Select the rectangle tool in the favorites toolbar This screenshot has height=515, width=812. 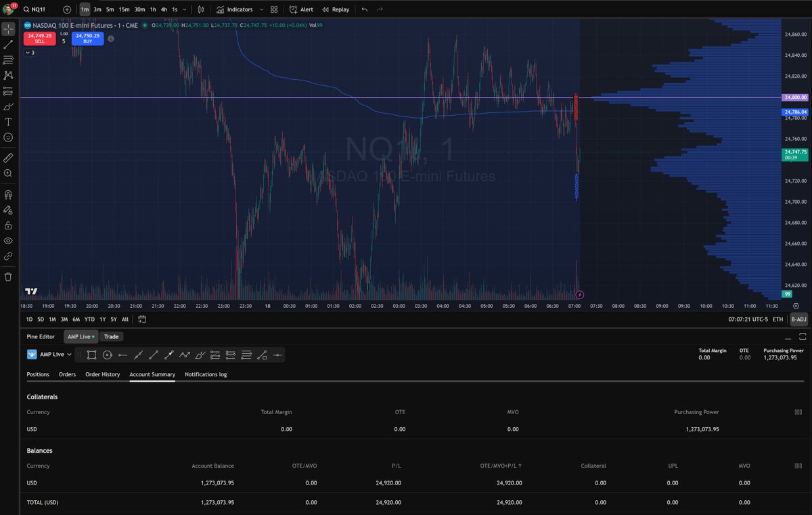(91, 355)
